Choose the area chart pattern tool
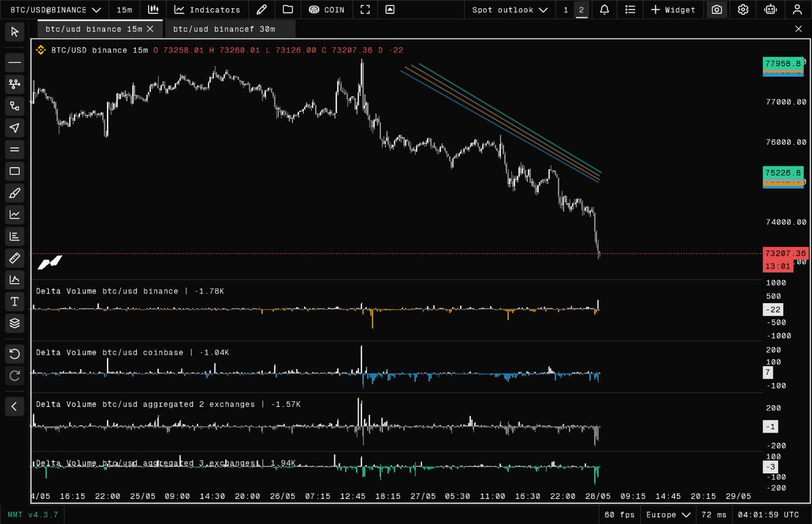This screenshot has width=812, height=524. [x=14, y=280]
